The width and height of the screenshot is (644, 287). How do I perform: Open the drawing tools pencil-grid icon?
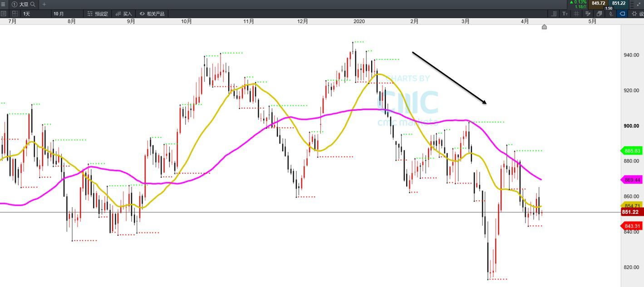pyautogui.click(x=588, y=14)
